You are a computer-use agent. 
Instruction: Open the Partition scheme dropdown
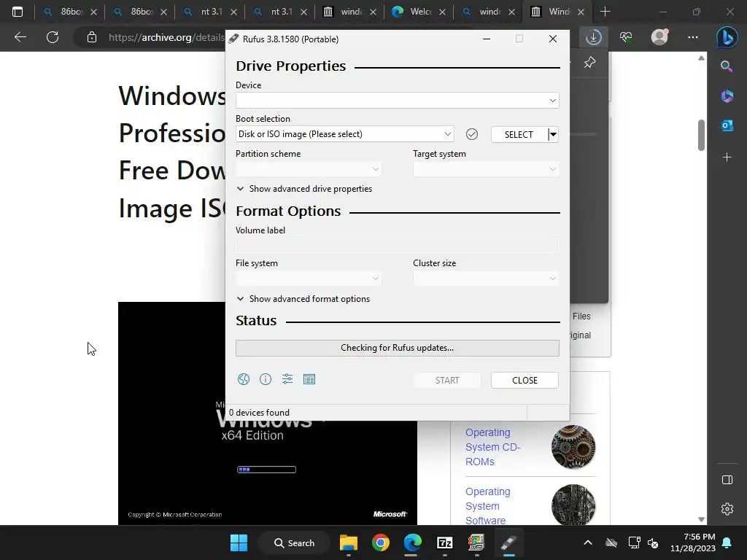[x=309, y=169]
